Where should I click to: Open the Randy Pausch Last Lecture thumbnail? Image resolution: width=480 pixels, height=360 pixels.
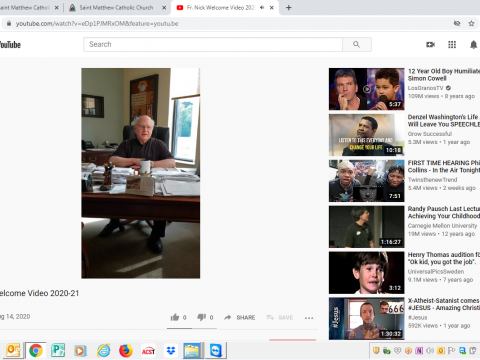pyautogui.click(x=366, y=227)
